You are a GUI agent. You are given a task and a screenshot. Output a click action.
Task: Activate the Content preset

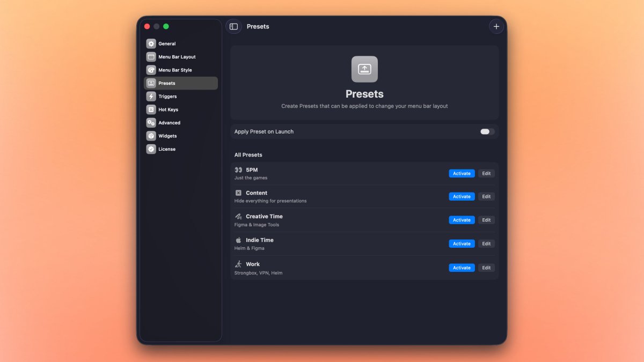[x=462, y=196]
